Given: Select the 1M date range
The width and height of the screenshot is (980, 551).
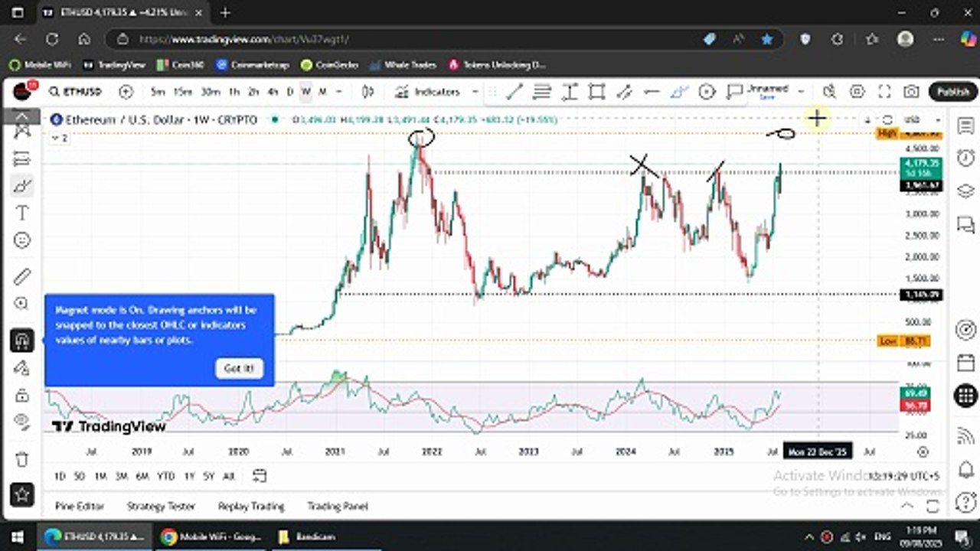Looking at the screenshot, I should click(100, 476).
